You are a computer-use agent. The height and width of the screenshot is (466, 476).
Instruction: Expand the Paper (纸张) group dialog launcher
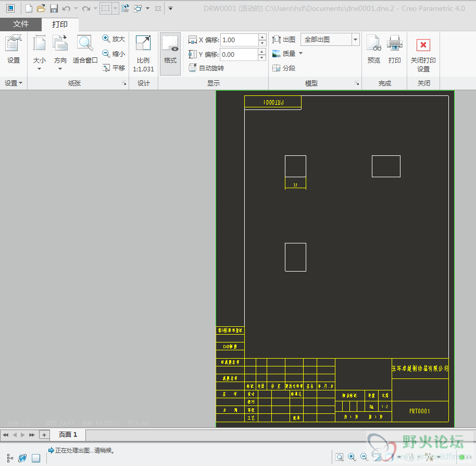click(x=124, y=83)
